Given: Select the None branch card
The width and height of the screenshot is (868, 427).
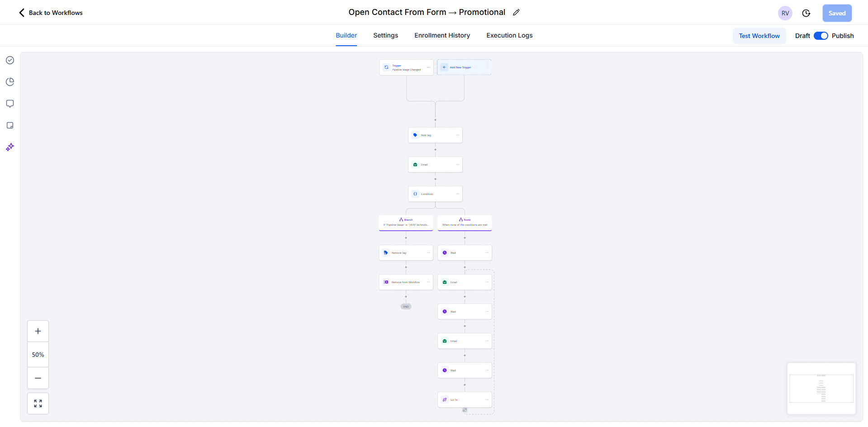Looking at the screenshot, I should [465, 223].
